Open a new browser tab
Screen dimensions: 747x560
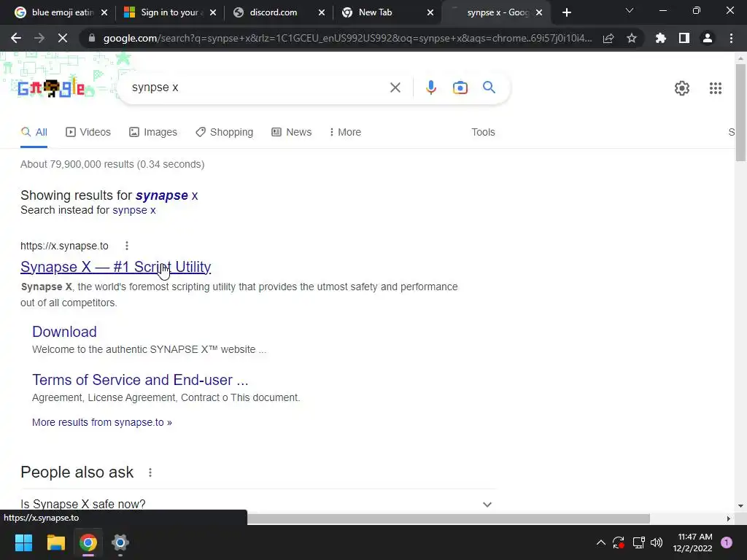[x=566, y=12]
